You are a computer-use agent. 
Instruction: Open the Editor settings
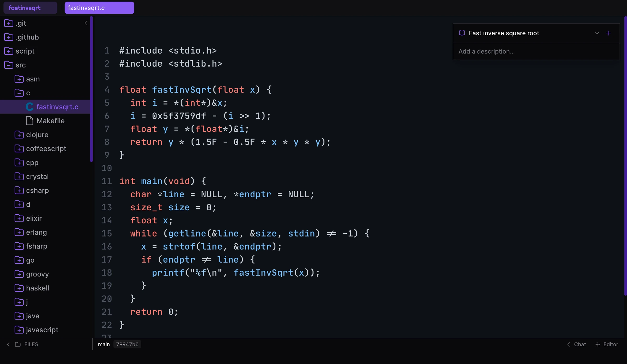(607, 344)
